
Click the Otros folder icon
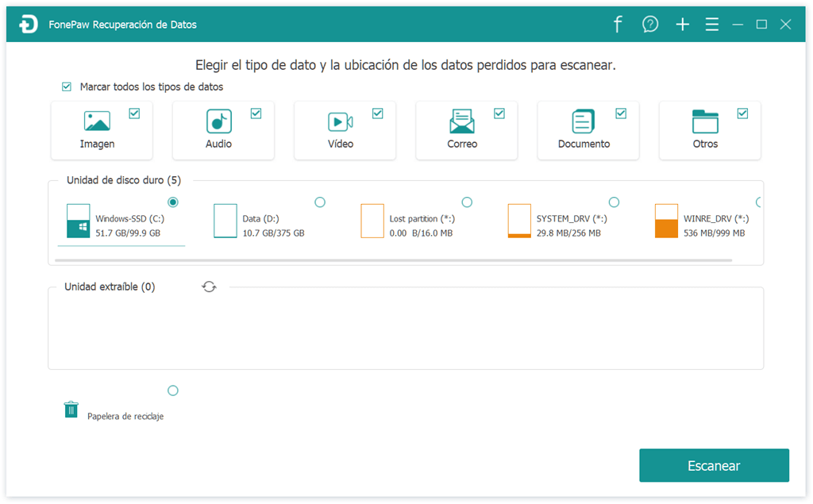[x=704, y=123]
